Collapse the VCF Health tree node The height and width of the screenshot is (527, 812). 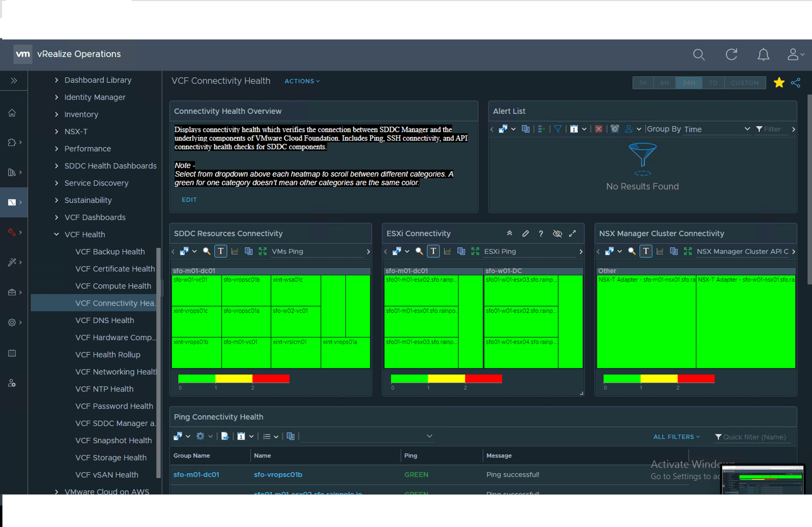pyautogui.click(x=57, y=235)
